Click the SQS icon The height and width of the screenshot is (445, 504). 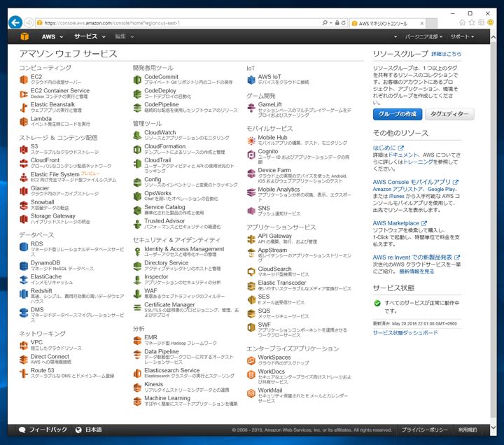[251, 313]
